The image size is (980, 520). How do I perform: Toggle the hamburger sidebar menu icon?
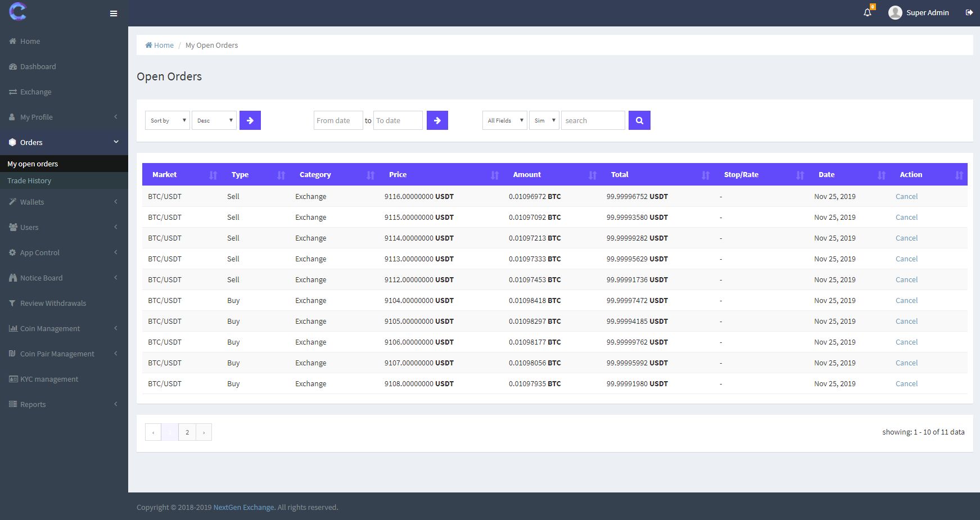[x=114, y=13]
